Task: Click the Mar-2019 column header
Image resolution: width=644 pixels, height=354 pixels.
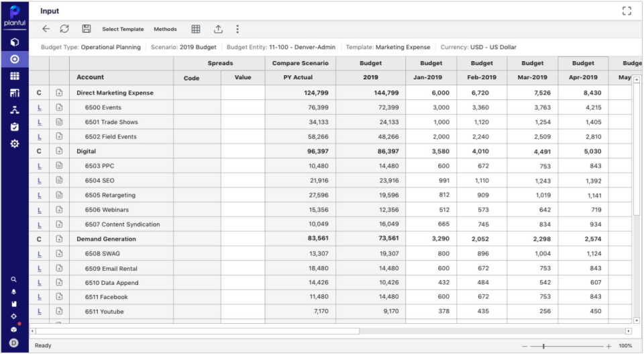Action: 532,77
